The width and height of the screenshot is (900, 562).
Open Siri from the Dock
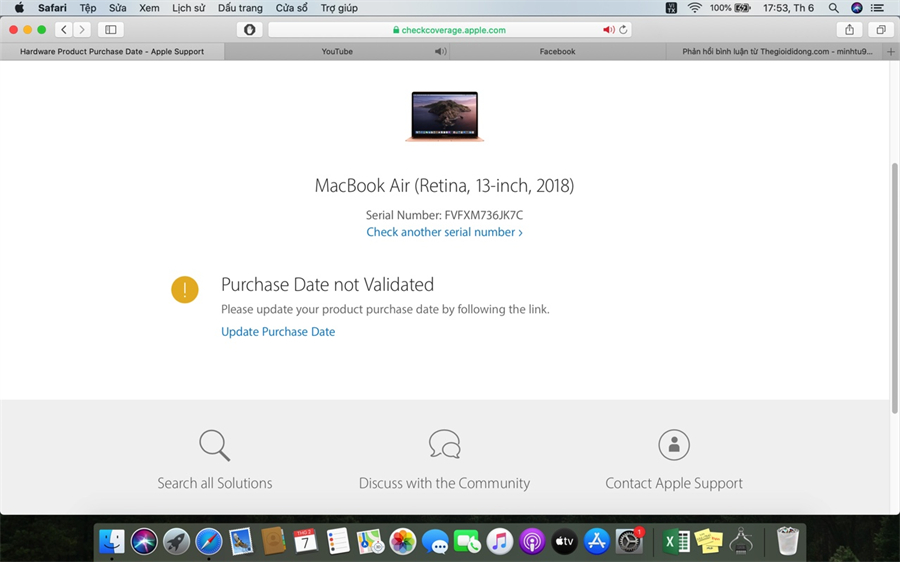[x=144, y=541]
